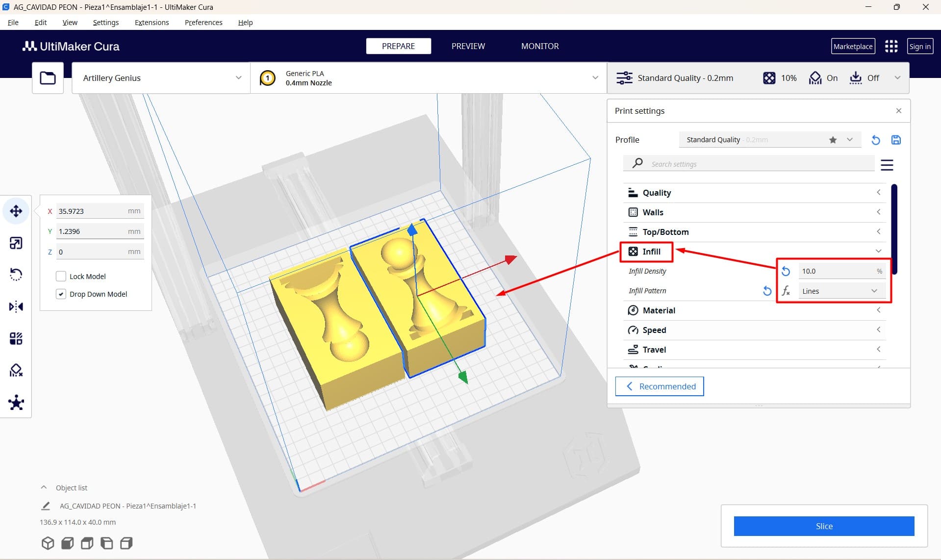
Task: Click the Search settings field
Action: click(x=749, y=164)
